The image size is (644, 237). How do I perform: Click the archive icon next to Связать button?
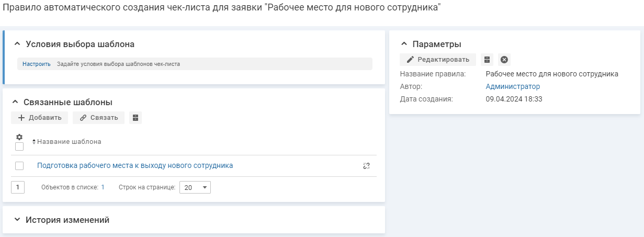click(135, 118)
